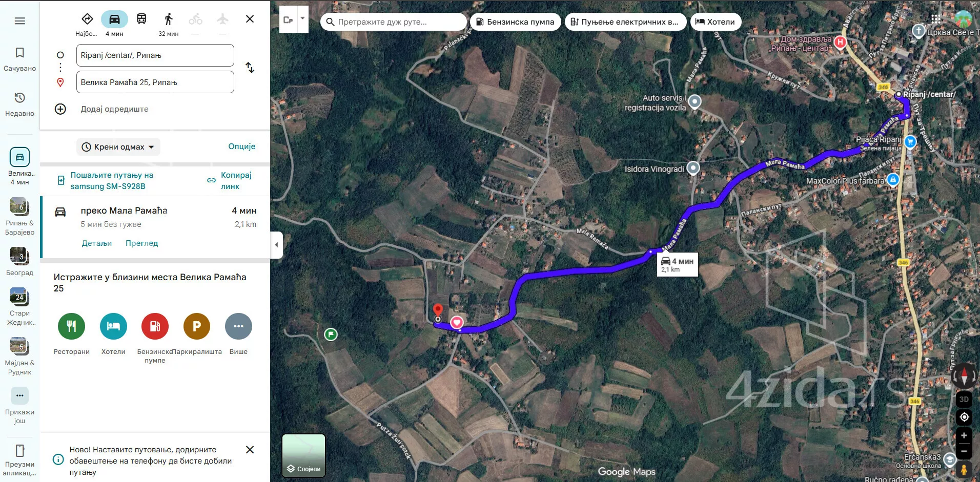Select driving travel mode
This screenshot has width=980, height=482.
tap(114, 19)
